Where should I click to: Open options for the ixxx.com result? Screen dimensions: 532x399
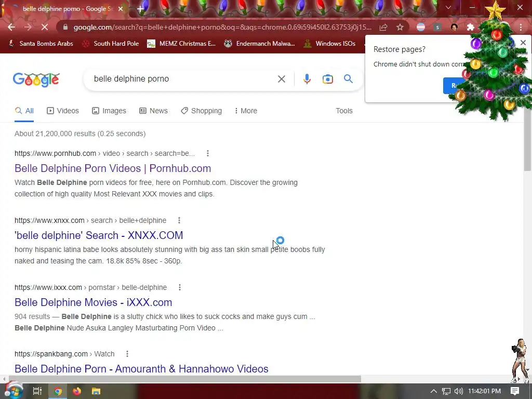tap(179, 287)
